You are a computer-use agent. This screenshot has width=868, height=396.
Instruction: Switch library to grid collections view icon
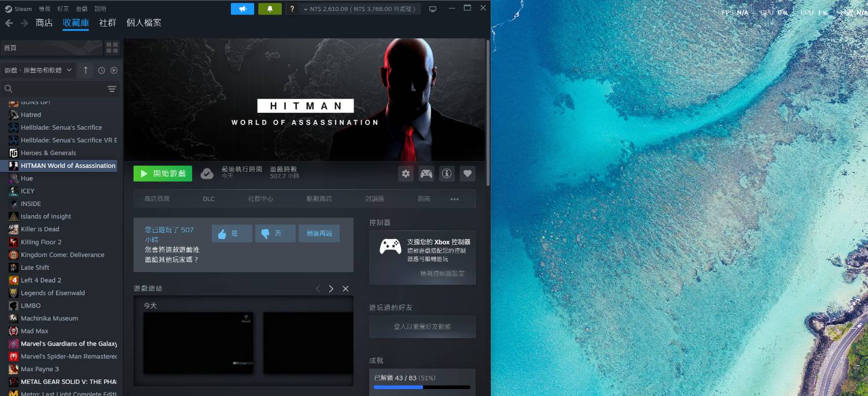(x=112, y=47)
